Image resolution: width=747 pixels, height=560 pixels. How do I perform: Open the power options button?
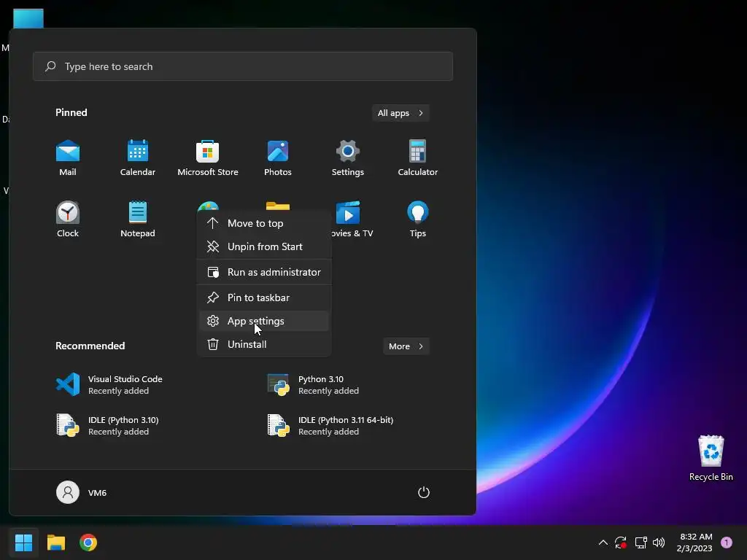[424, 492]
